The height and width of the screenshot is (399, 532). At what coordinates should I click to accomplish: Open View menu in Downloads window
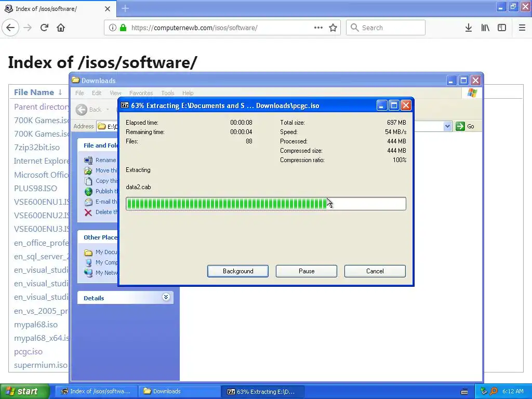click(x=115, y=93)
